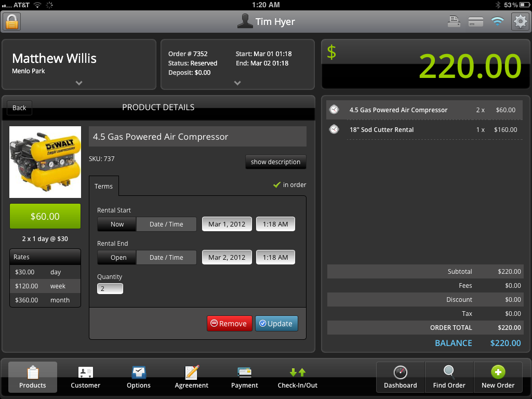Open Find Order magnifier button
Viewport: 532px width, 399px height.
(x=449, y=377)
